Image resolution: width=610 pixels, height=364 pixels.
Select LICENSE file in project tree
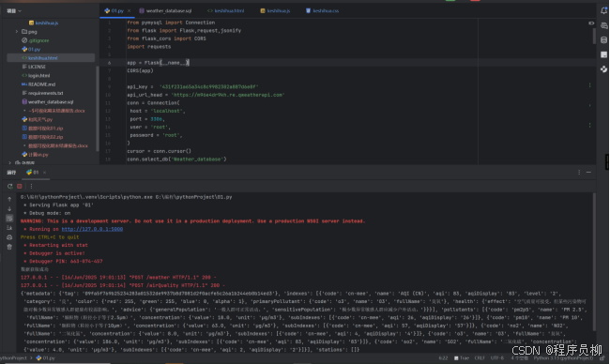tap(34, 67)
